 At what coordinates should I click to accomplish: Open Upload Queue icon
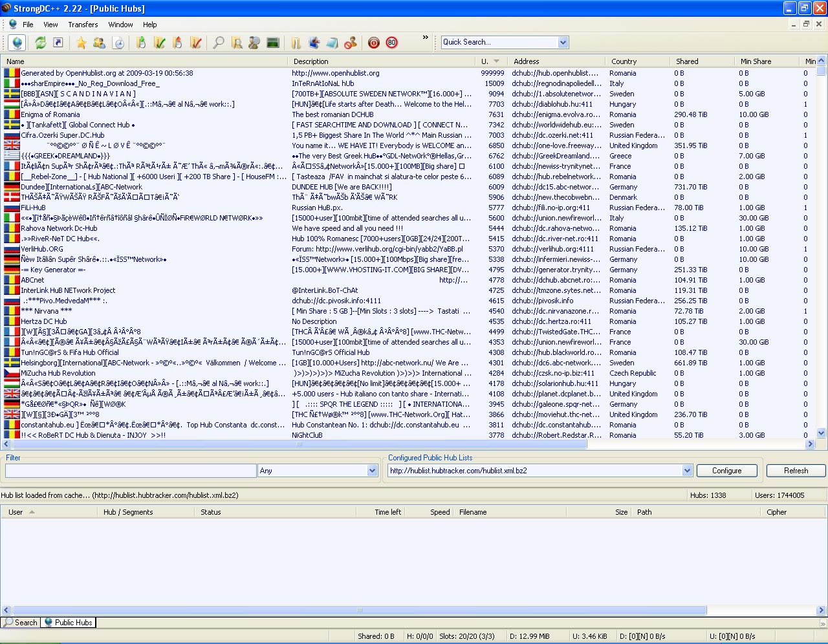(x=178, y=43)
